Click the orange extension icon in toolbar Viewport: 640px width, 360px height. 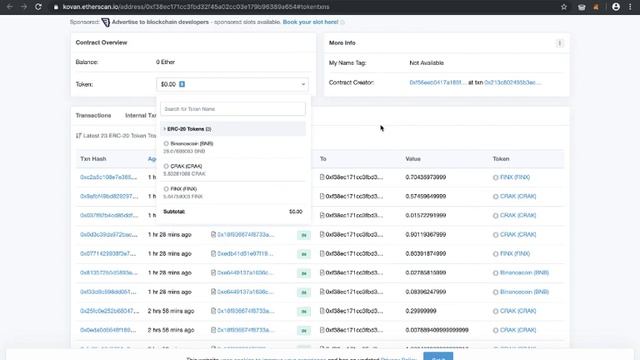point(596,7)
